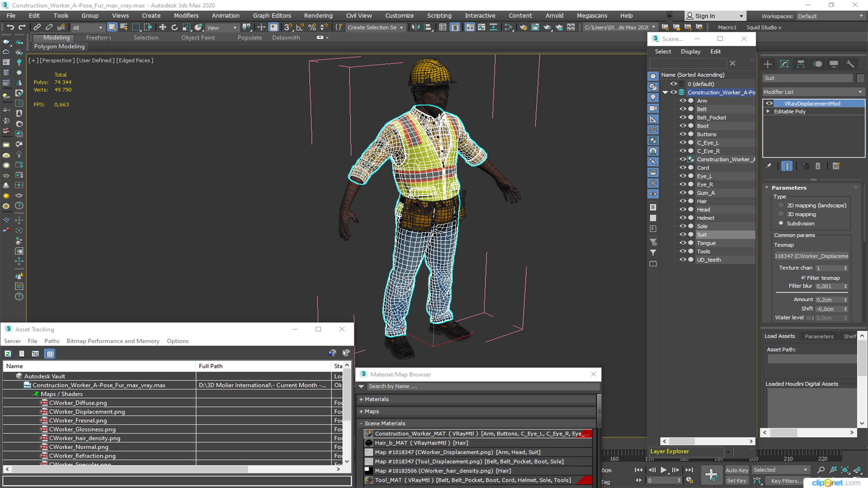Open Create Selection Set dropdown
This screenshot has width=868, height=488.
tap(375, 28)
